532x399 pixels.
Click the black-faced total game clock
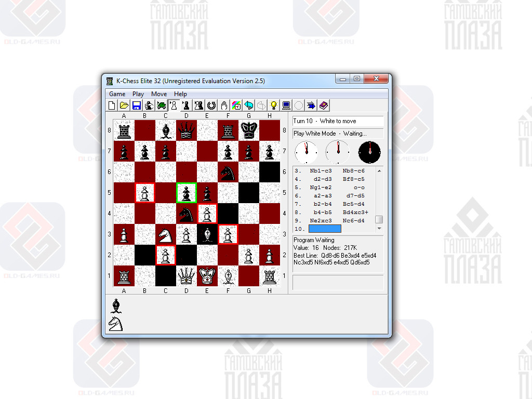369,152
